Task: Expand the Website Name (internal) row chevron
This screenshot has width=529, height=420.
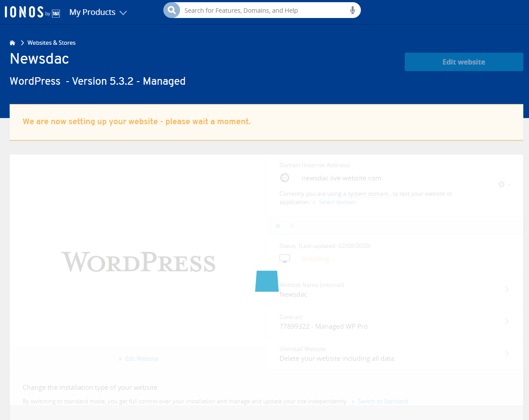Action: (507, 290)
